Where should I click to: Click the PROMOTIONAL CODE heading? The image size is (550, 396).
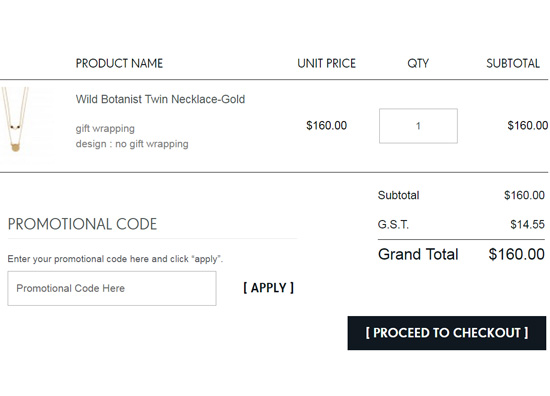click(82, 224)
